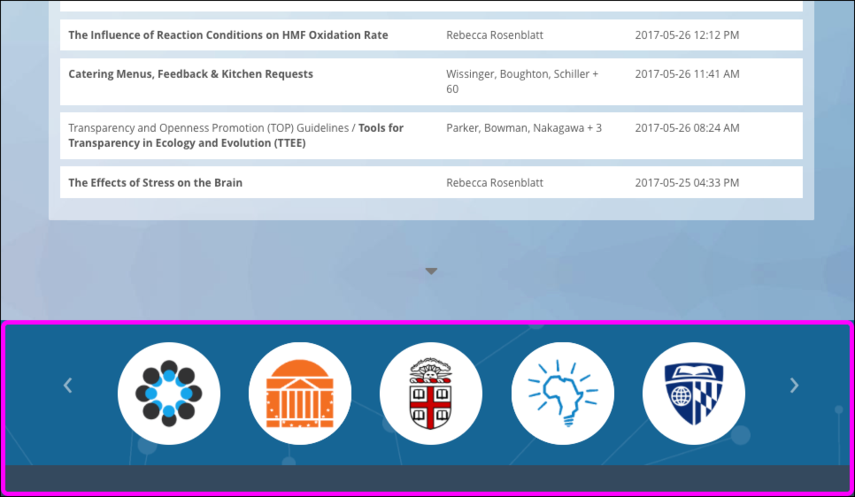855x497 pixels.
Task: Advance institution carousel with right chevron
Action: [794, 385]
